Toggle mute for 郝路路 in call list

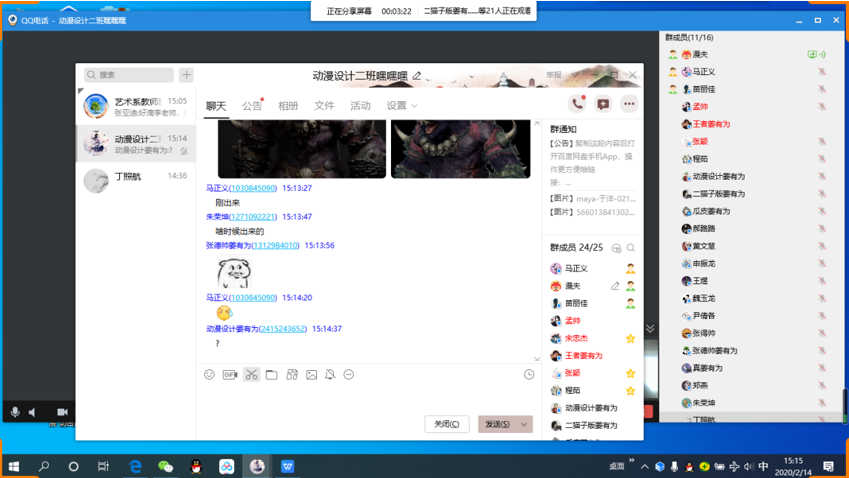822,228
